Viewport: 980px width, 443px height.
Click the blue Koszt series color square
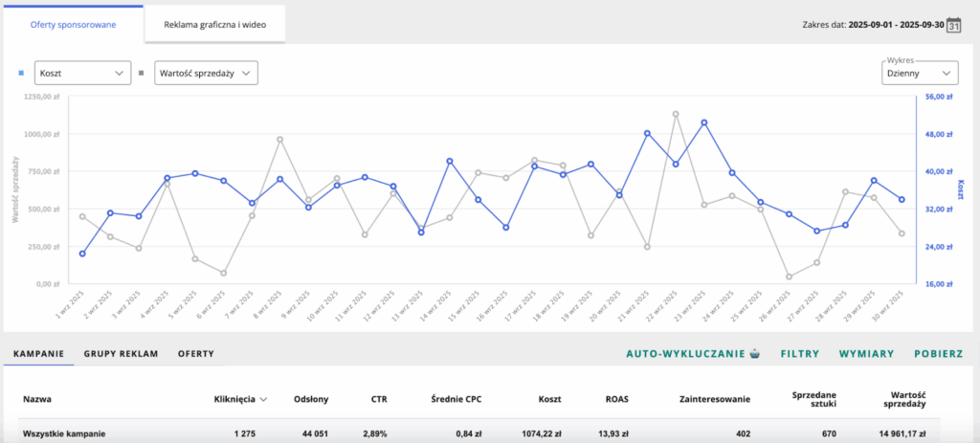22,72
